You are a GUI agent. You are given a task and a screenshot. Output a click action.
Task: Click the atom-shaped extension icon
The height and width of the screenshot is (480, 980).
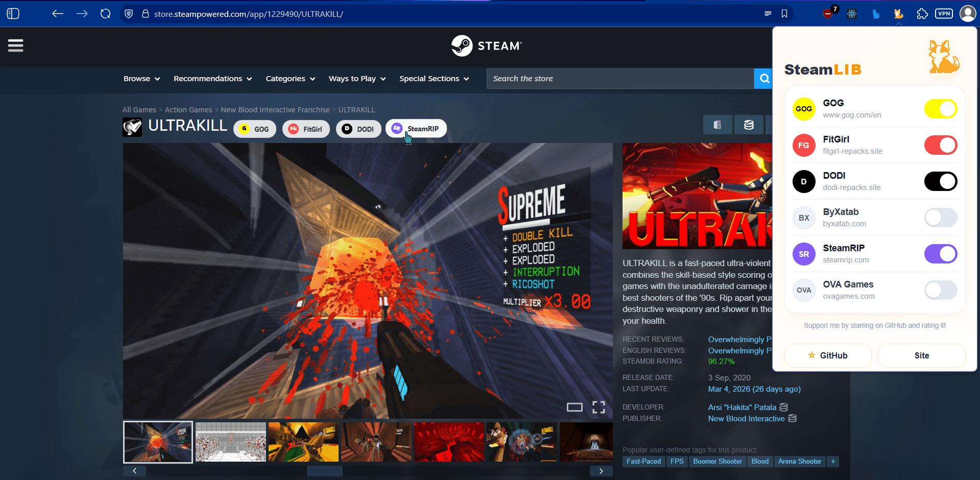click(x=852, y=14)
